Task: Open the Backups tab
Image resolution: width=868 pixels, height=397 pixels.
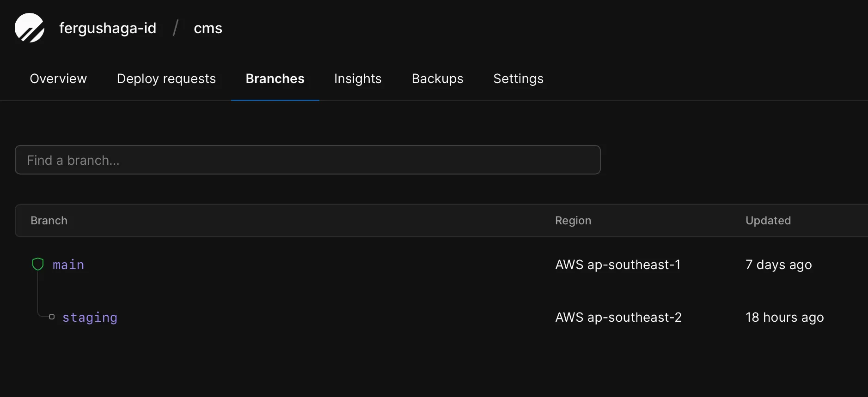Action: click(x=437, y=79)
